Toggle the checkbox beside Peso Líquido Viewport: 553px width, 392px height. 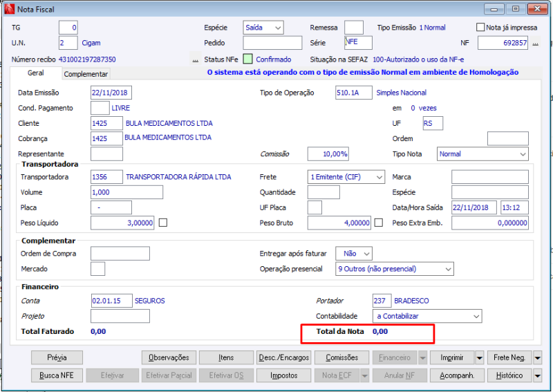[x=163, y=223]
